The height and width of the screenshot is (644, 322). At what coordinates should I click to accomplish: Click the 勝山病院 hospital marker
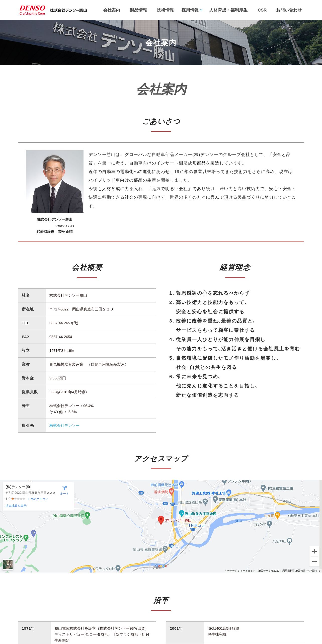172,492
